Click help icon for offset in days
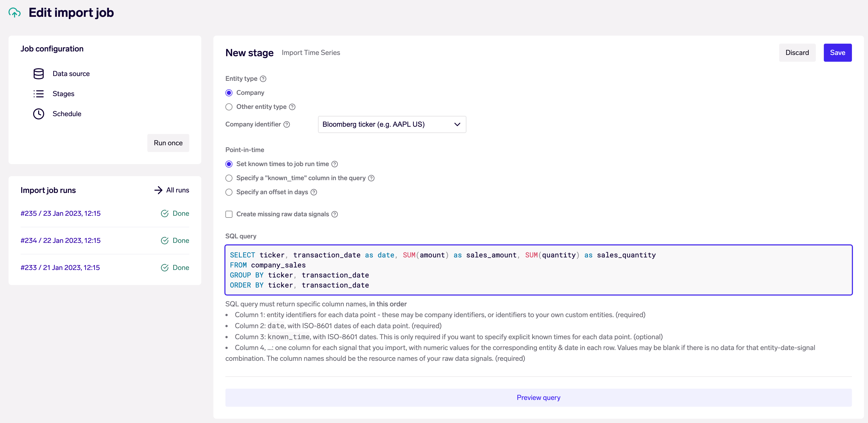 [314, 192]
